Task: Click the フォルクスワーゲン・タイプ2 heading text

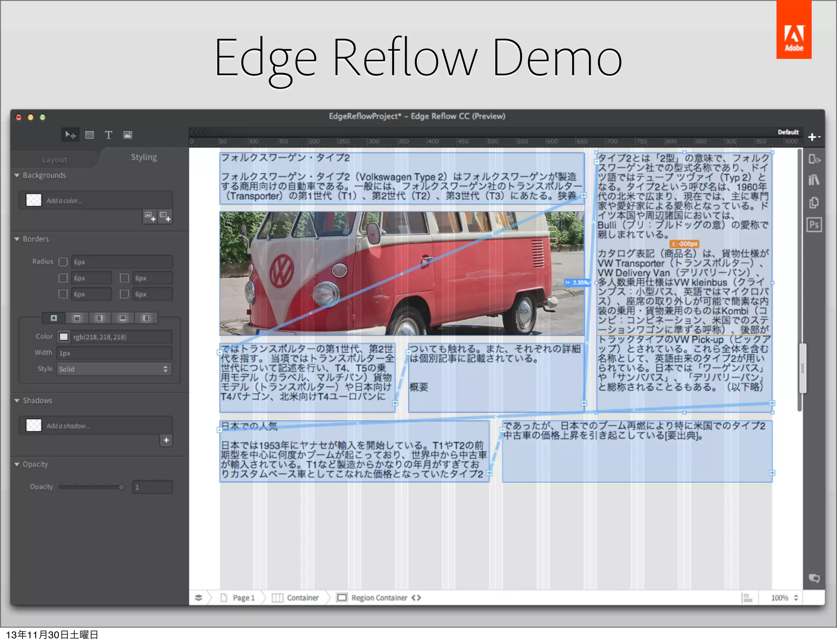Action: click(x=285, y=158)
